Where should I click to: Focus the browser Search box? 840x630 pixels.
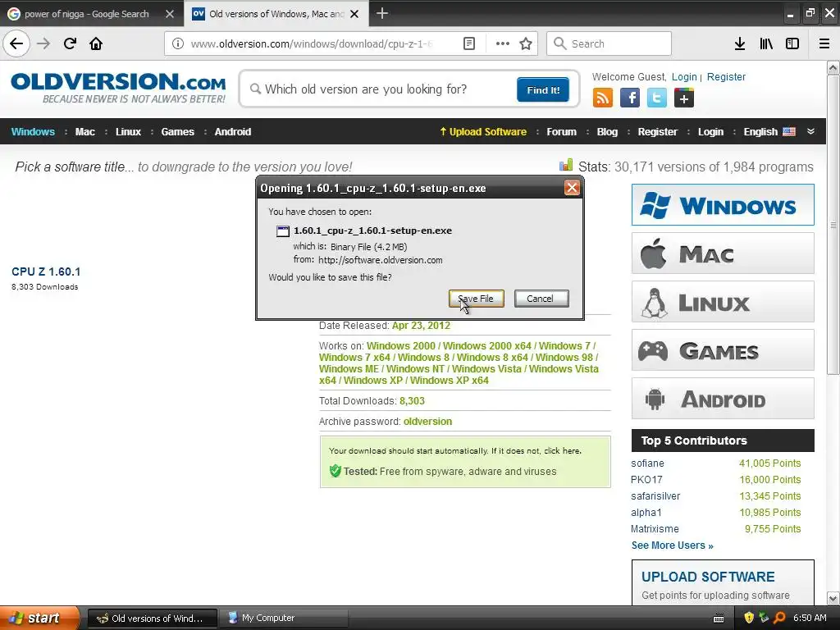pos(609,43)
